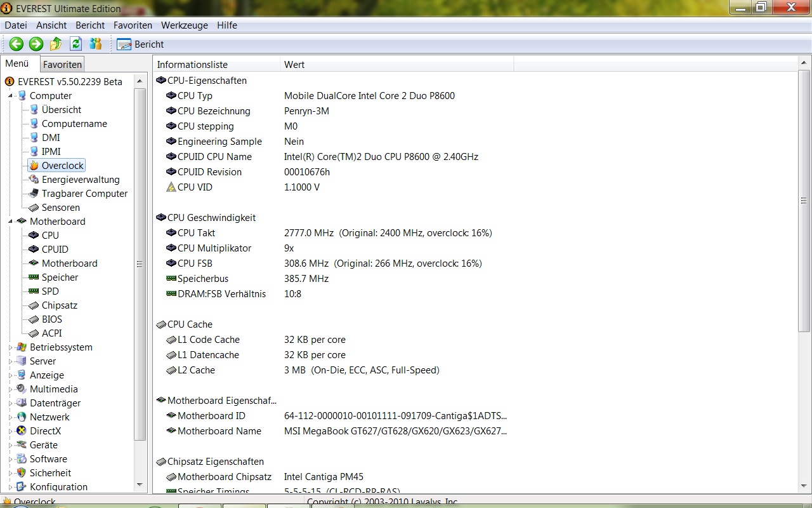The width and height of the screenshot is (812, 508).
Task: Click the tree panel scroll down arrow
Action: pyautogui.click(x=140, y=486)
